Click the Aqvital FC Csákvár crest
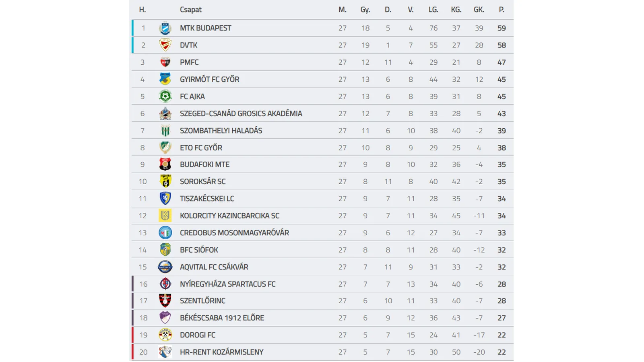644x362 pixels. pos(165,267)
